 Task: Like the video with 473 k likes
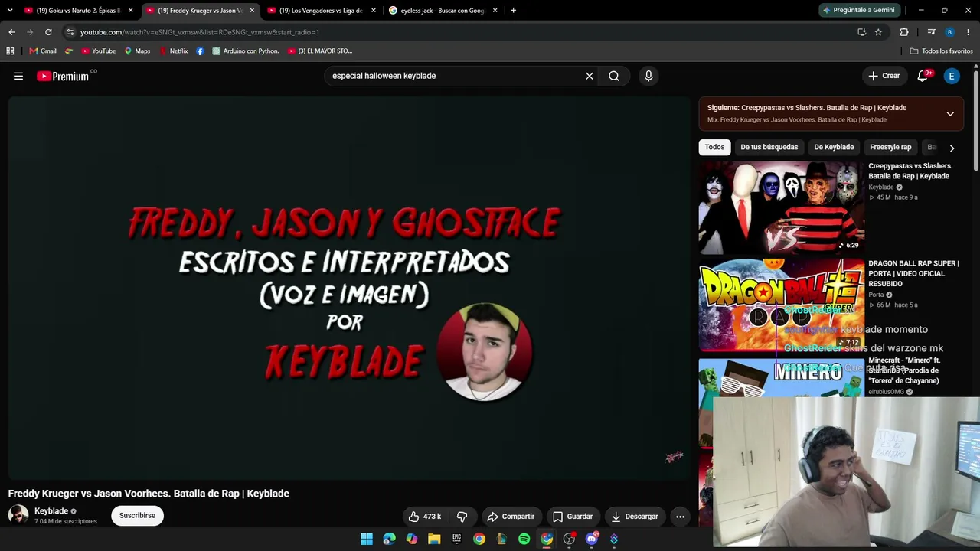pos(425,517)
